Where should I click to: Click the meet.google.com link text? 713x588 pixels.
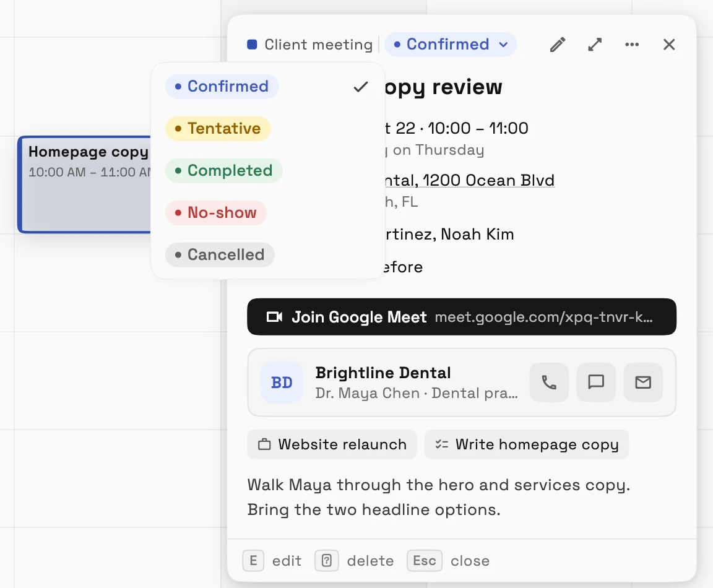(x=544, y=317)
